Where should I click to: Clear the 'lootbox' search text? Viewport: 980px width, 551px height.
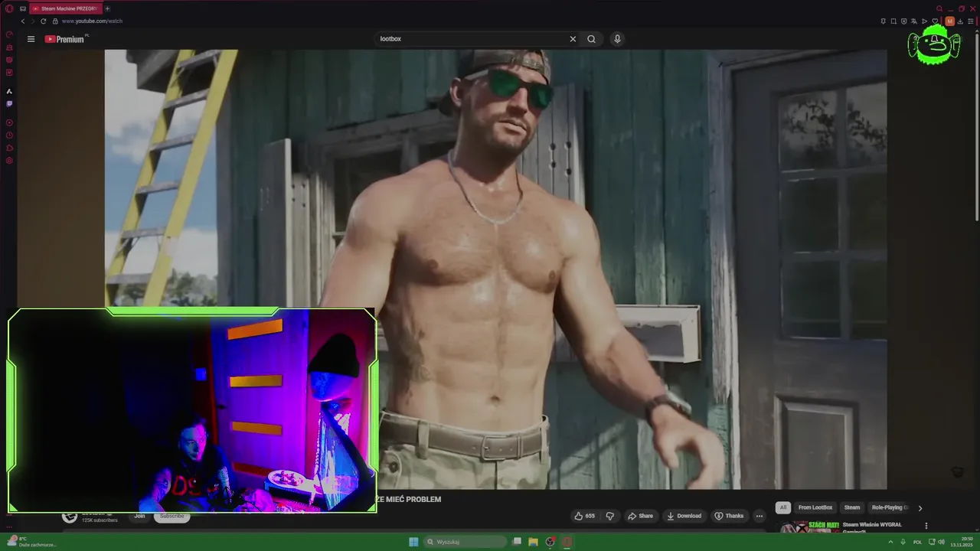pos(573,39)
